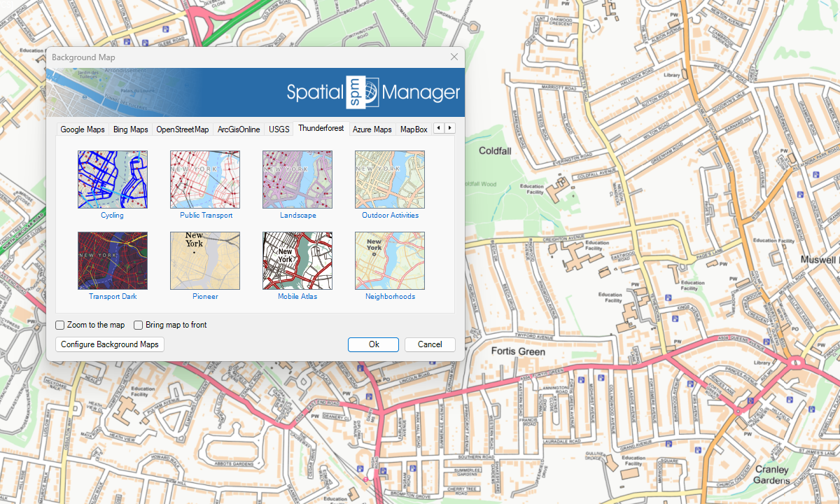
Task: Click the Pioneer label link
Action: coord(205,297)
